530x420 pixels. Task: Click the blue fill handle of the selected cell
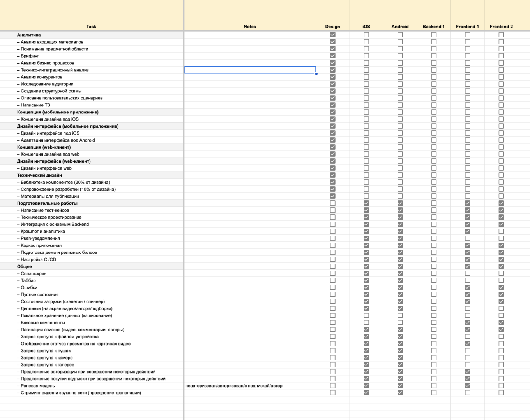pos(316,74)
